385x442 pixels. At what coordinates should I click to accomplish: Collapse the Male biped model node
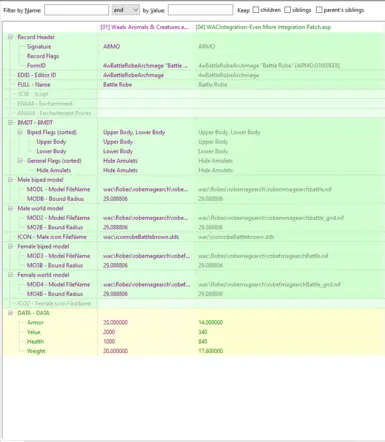click(10, 180)
